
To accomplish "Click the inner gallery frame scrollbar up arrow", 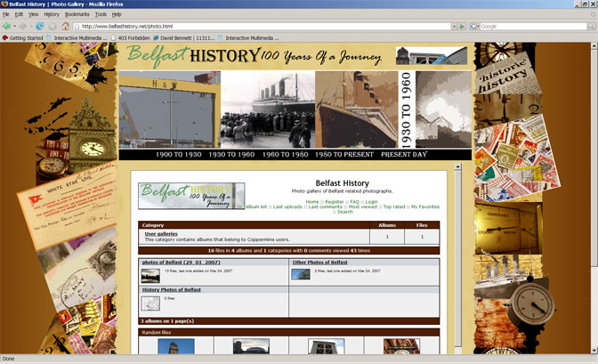I will click(458, 166).
